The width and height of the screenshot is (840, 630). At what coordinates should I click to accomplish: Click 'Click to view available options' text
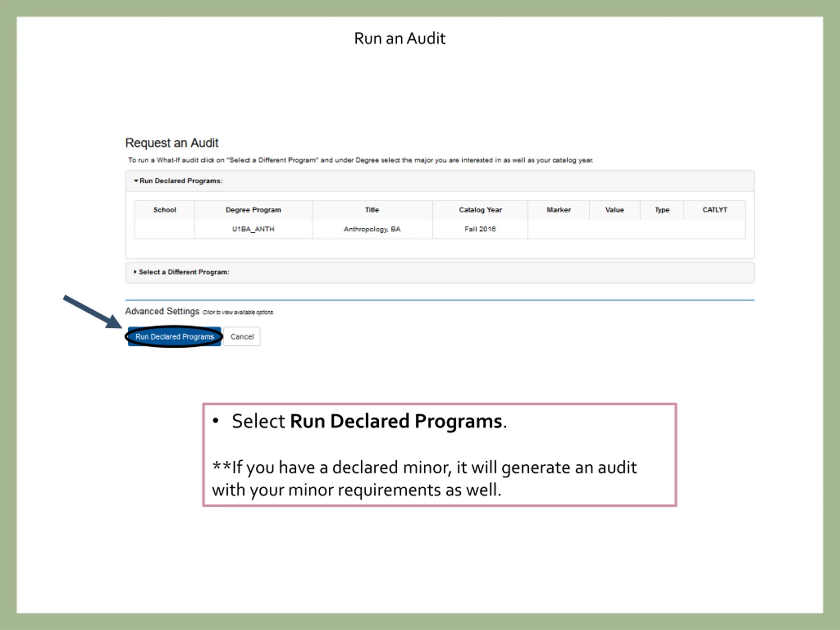pyautogui.click(x=238, y=312)
